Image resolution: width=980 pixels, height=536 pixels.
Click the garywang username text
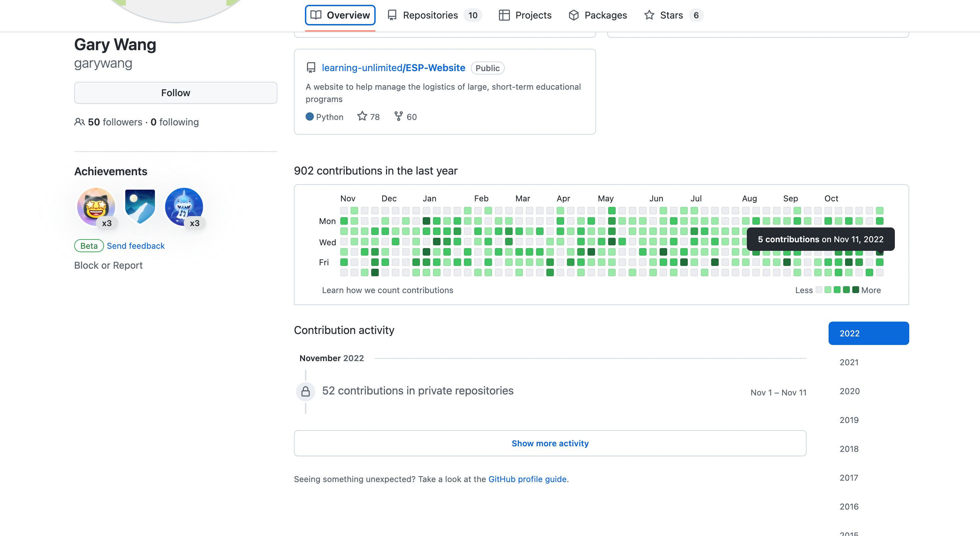pyautogui.click(x=103, y=63)
